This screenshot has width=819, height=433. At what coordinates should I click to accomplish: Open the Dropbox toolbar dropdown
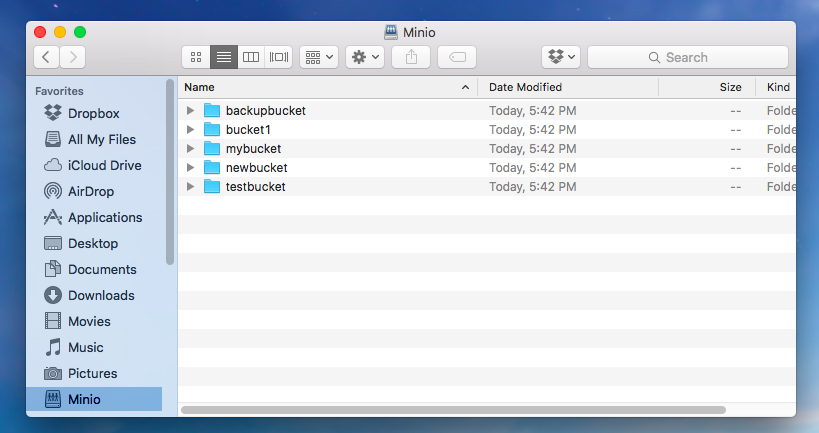pyautogui.click(x=560, y=57)
